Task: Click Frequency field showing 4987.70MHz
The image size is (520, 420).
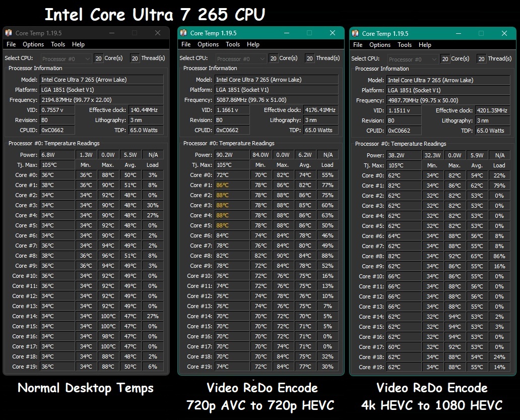Action: click(448, 100)
